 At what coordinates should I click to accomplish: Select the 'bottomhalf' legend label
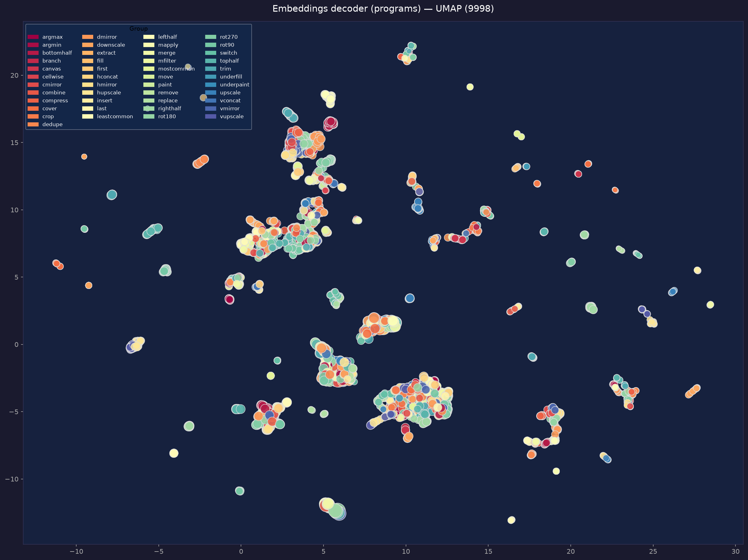pyautogui.click(x=57, y=53)
